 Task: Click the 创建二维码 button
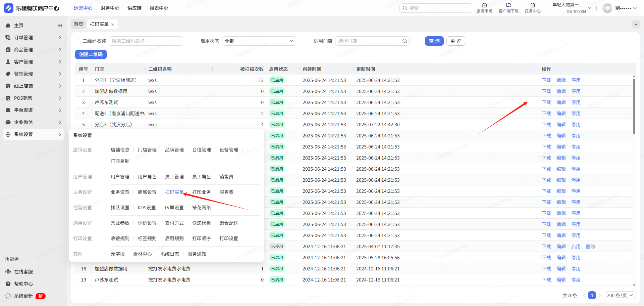point(91,54)
